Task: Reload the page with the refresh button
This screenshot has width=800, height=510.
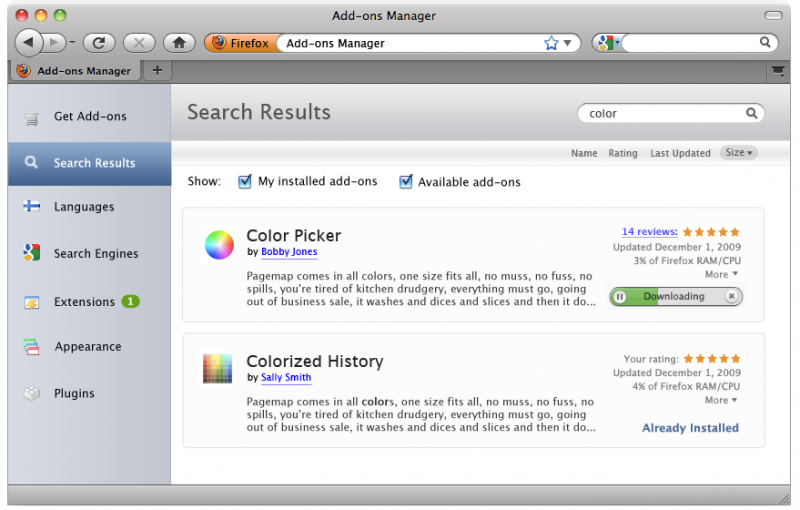Action: [x=99, y=43]
